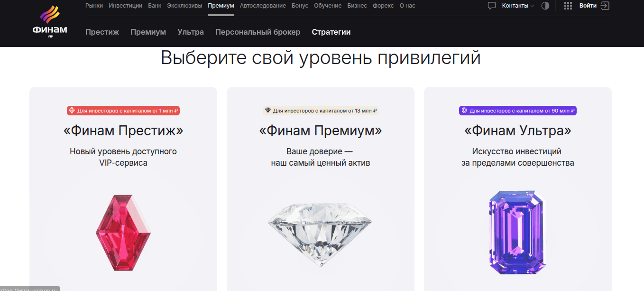Select the Премиум tab in main navigation
644x291 pixels.
tap(221, 5)
